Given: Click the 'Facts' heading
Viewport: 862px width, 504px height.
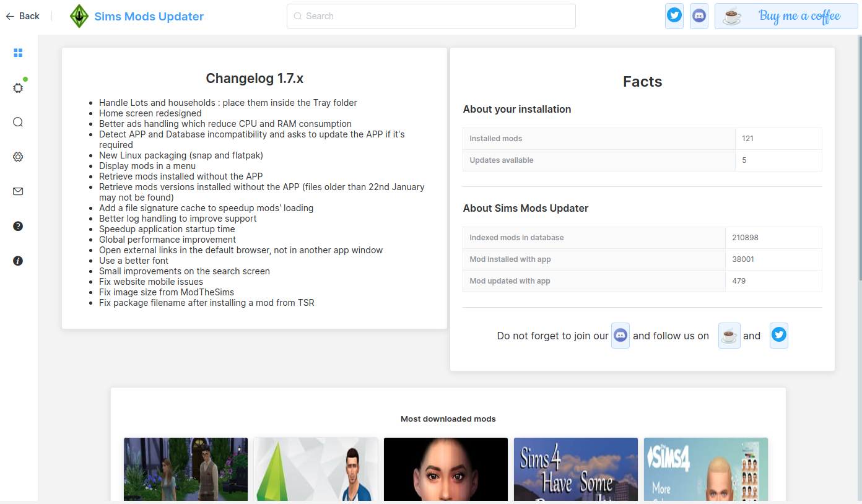Looking at the screenshot, I should (x=642, y=82).
